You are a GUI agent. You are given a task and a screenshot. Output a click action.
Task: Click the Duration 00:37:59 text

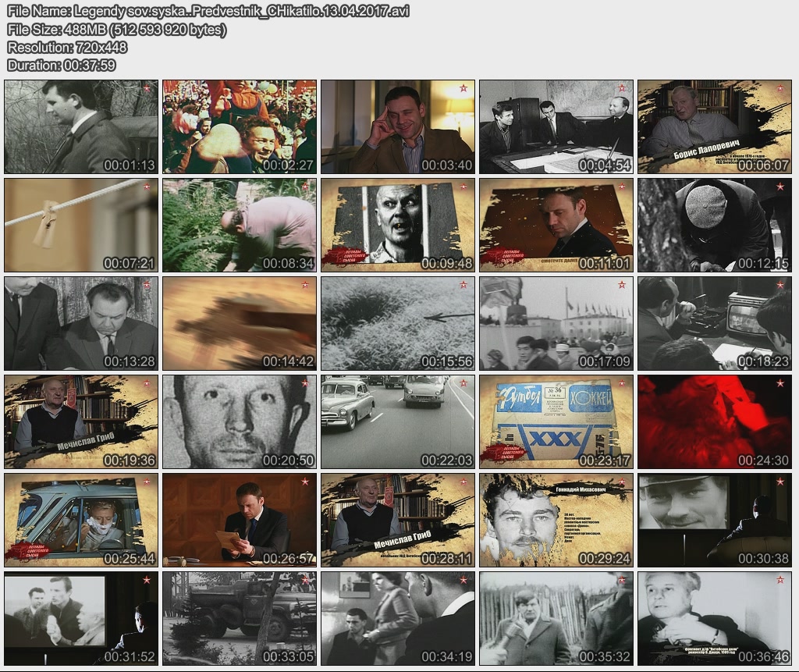[x=62, y=66]
